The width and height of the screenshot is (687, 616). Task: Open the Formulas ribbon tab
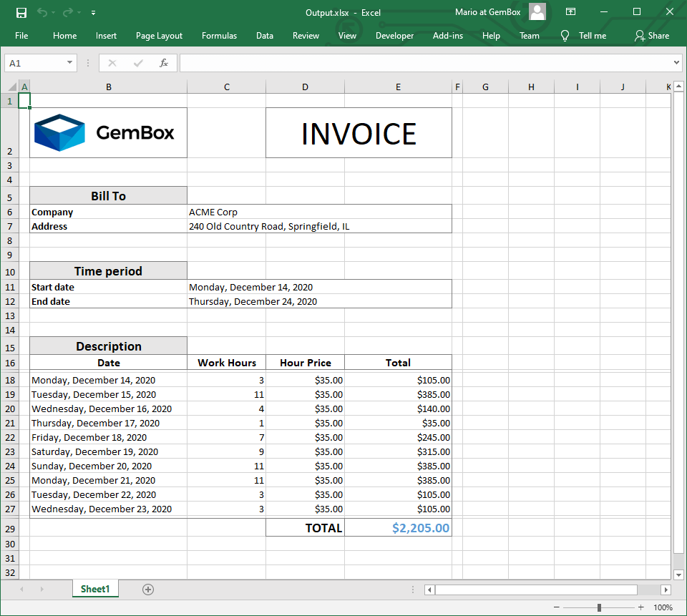(219, 36)
